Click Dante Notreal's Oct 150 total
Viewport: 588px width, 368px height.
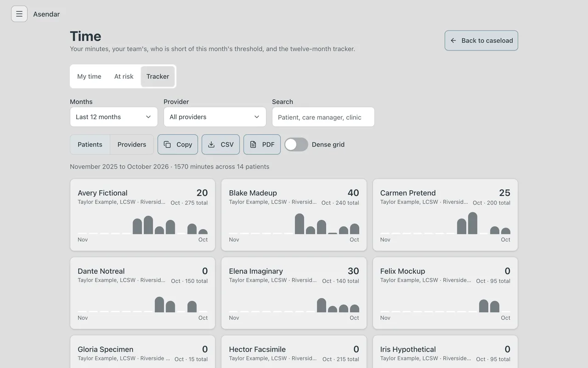click(x=189, y=281)
